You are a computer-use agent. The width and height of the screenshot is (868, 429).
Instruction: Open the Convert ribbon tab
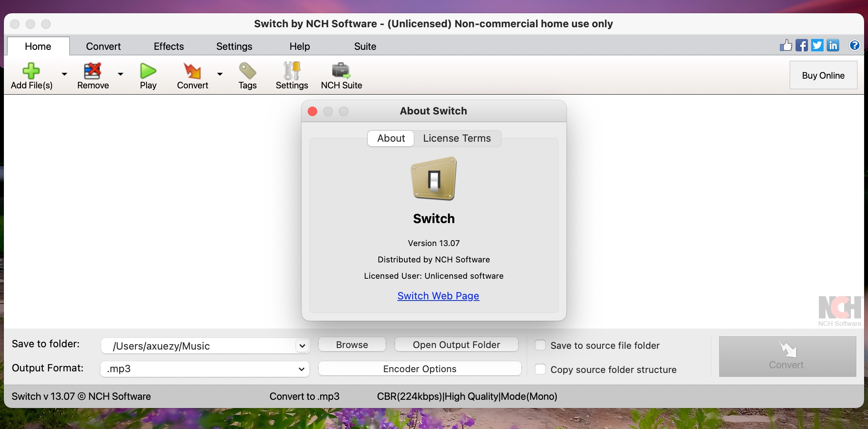103,46
